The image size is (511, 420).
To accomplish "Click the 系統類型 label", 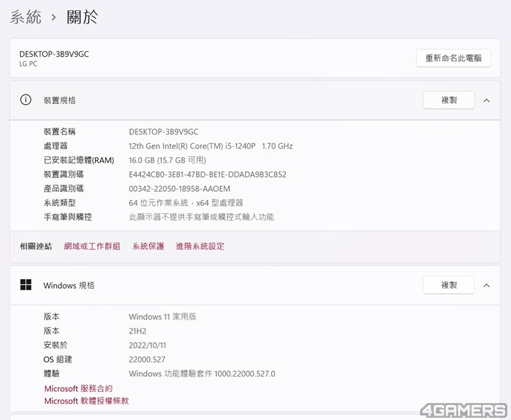I will (x=60, y=203).
